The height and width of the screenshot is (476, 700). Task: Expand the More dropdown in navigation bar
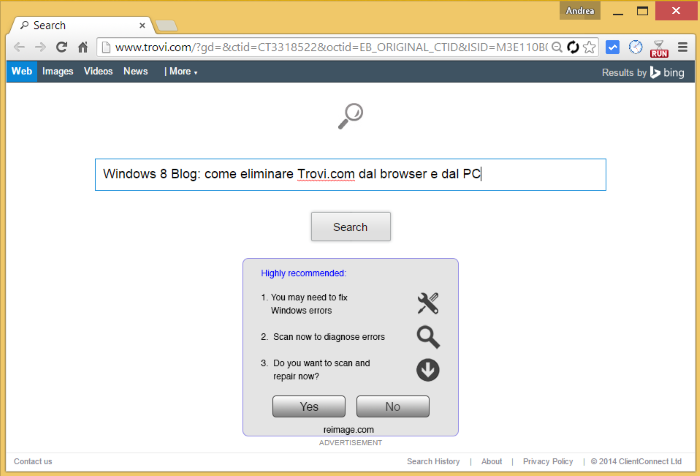click(181, 72)
